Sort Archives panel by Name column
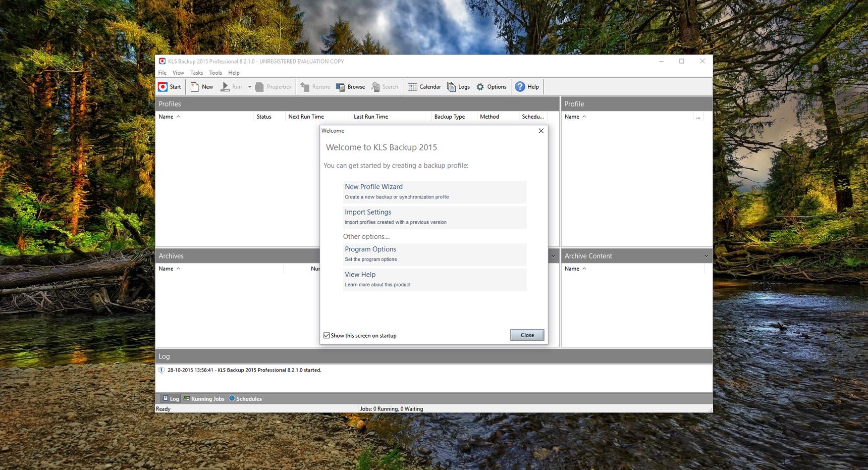This screenshot has height=470, width=868. [220, 269]
